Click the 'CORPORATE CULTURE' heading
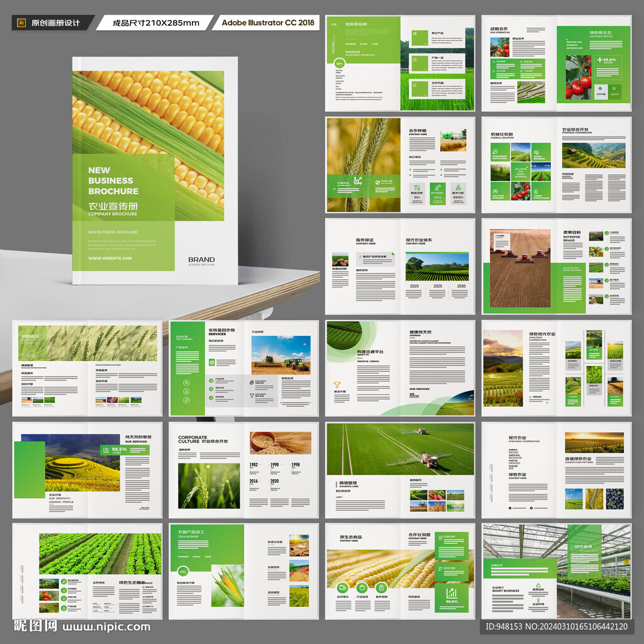The width and height of the screenshot is (644, 644). pyautogui.click(x=192, y=439)
